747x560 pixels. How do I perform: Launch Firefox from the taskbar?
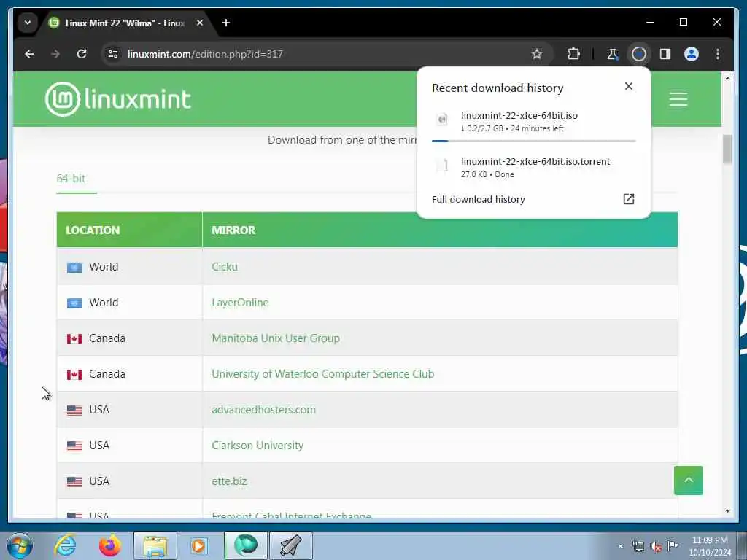[109, 545]
